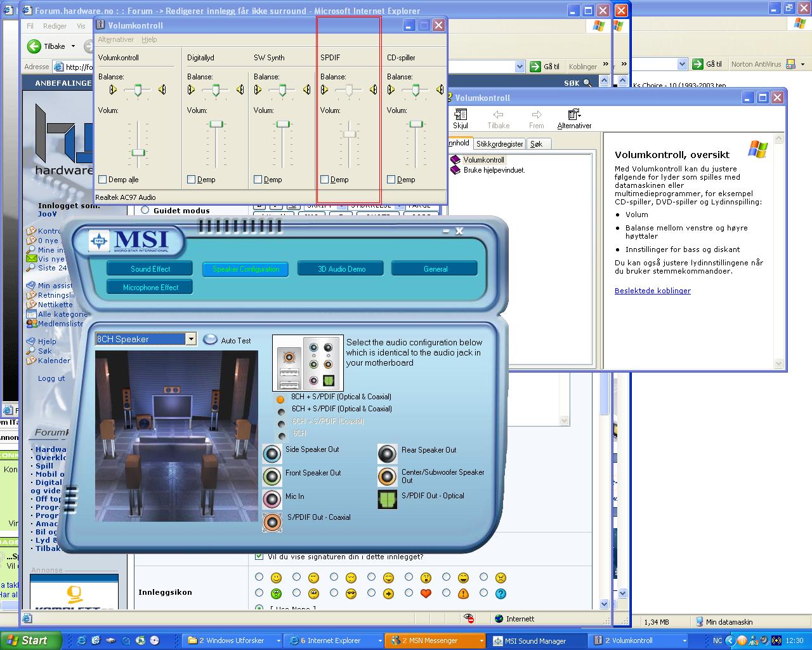Switch to MSI Sound Manager taskbar button
This screenshot has width=812, height=650.
[x=537, y=641]
